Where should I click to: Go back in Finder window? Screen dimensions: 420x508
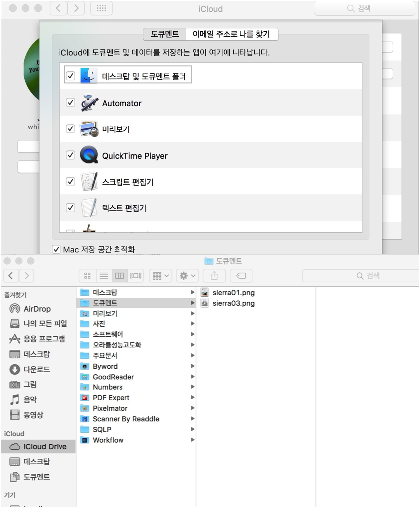coord(11,276)
